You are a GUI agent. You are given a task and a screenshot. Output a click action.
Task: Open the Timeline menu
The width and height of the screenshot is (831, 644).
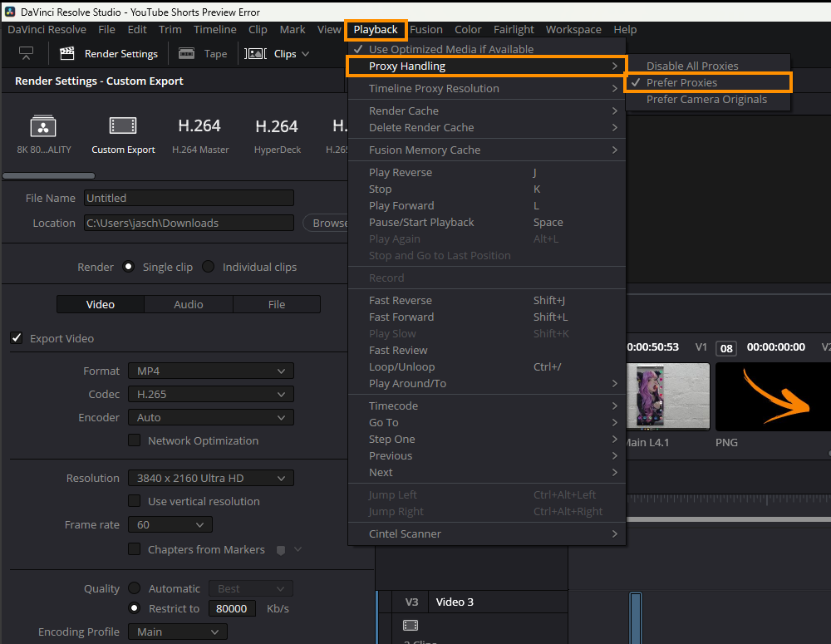[214, 30]
